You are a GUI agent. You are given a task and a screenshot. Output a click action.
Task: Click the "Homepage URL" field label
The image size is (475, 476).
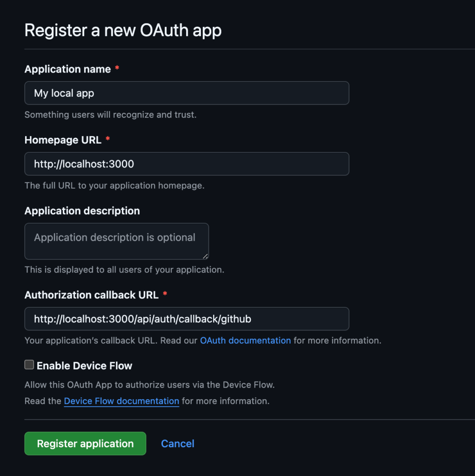63,140
